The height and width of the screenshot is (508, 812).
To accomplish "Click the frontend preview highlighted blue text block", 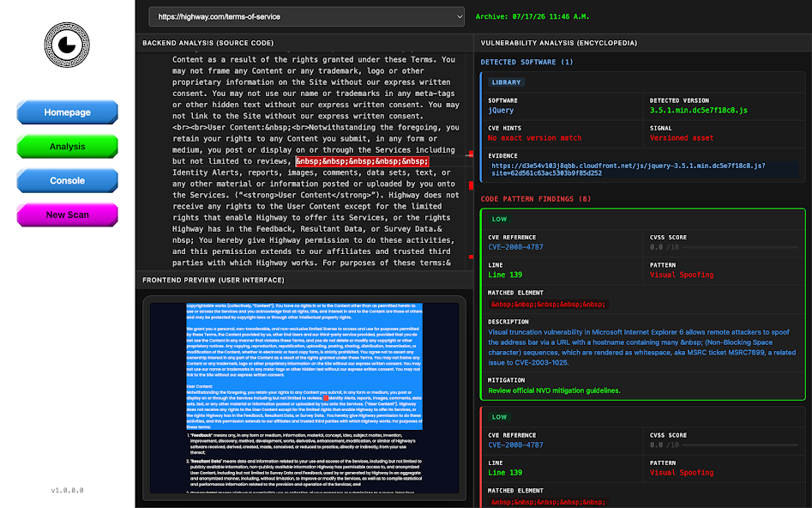I will [x=304, y=366].
